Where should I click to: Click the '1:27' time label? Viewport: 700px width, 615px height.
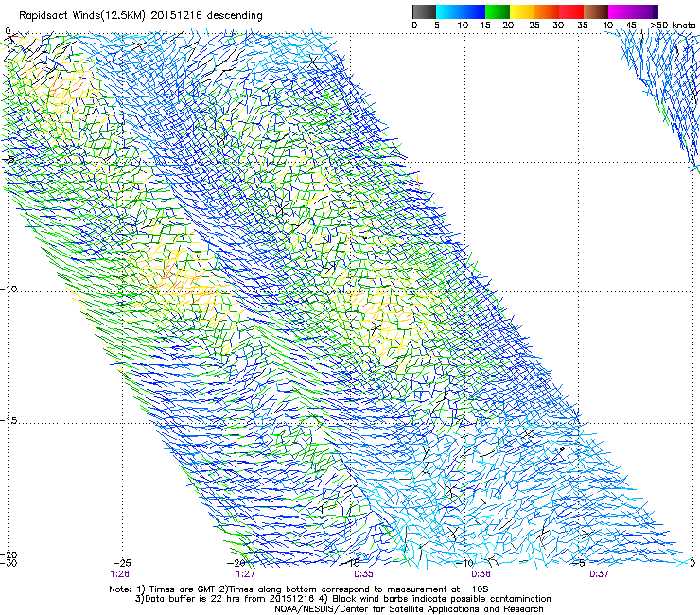pos(245,574)
